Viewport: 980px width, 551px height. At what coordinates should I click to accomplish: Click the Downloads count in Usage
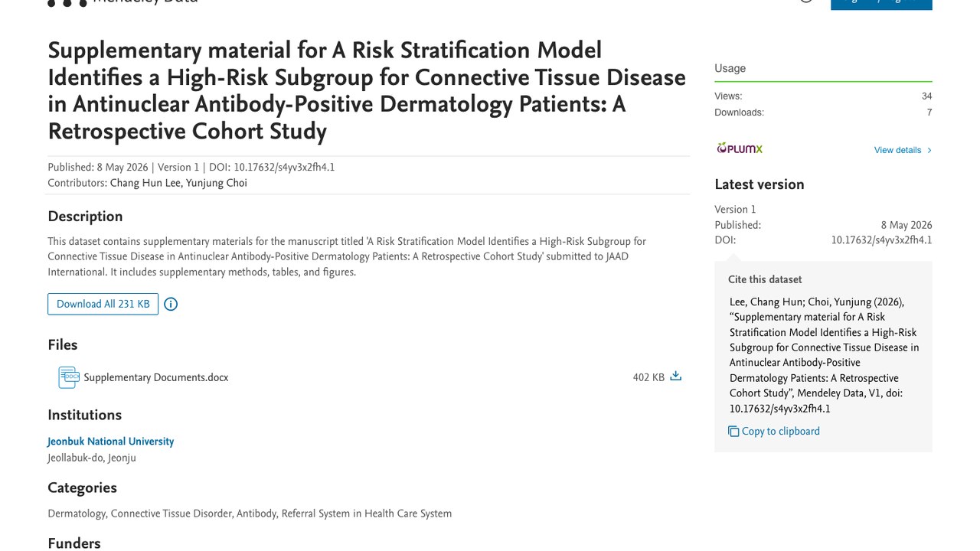pyautogui.click(x=929, y=112)
